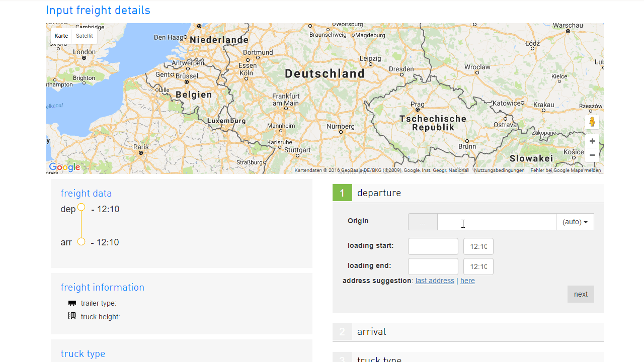The width and height of the screenshot is (644, 362).
Task: Click the Google logo on the map
Action: click(64, 167)
